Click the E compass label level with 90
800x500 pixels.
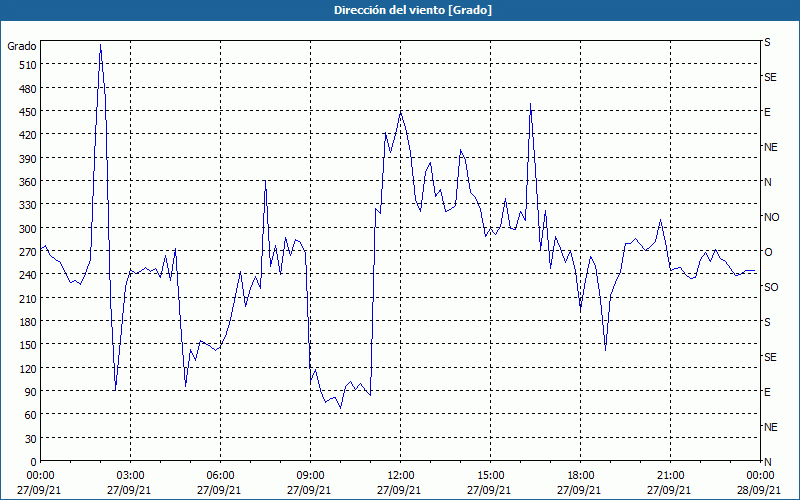point(767,392)
